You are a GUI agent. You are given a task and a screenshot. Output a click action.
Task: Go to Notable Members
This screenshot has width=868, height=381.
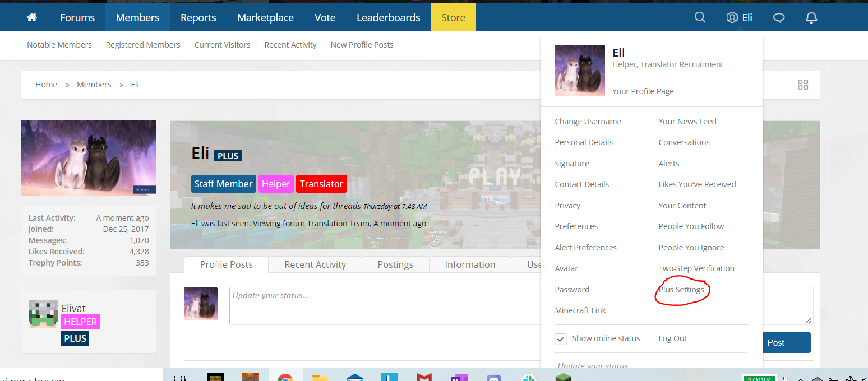59,45
